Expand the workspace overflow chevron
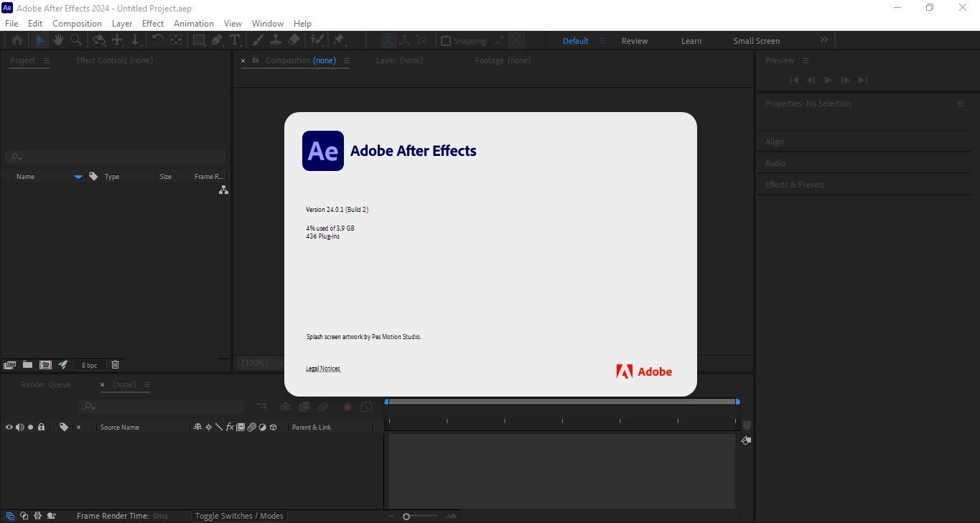 (x=823, y=41)
